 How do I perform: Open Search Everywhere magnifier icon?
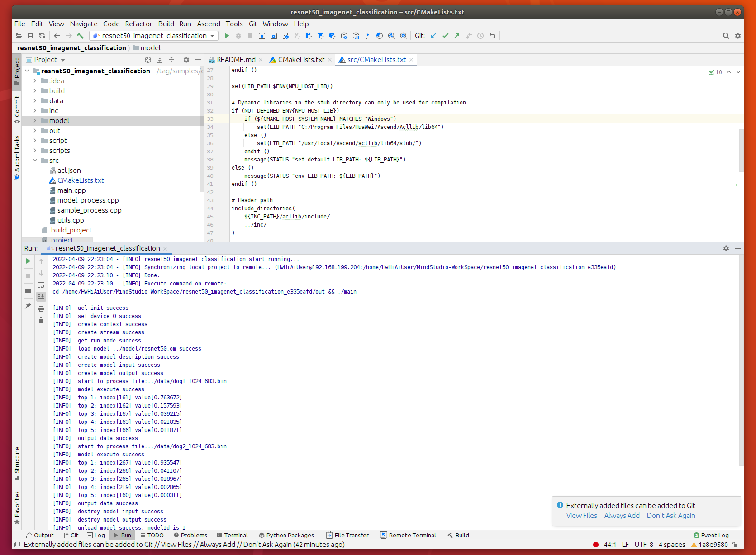726,36
